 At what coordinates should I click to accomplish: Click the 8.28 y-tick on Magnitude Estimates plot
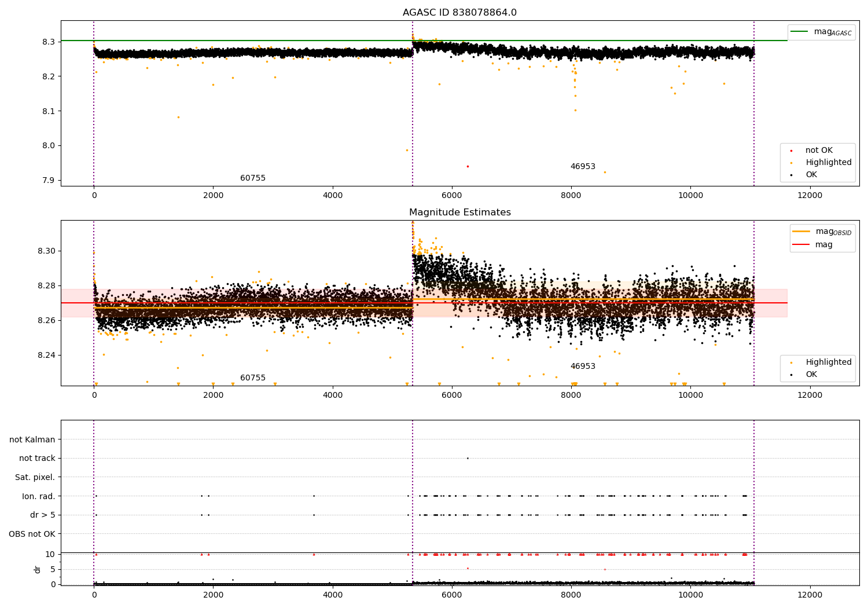[x=46, y=286]
